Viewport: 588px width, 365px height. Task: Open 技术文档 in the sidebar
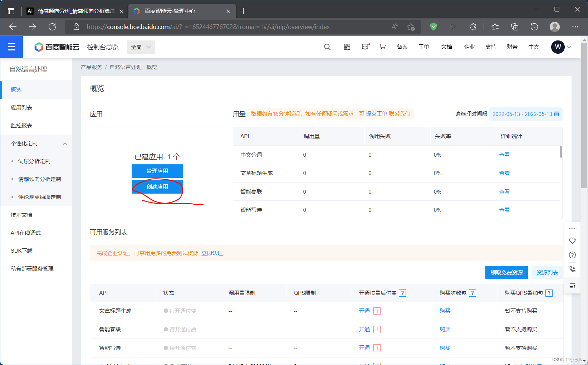click(36, 215)
